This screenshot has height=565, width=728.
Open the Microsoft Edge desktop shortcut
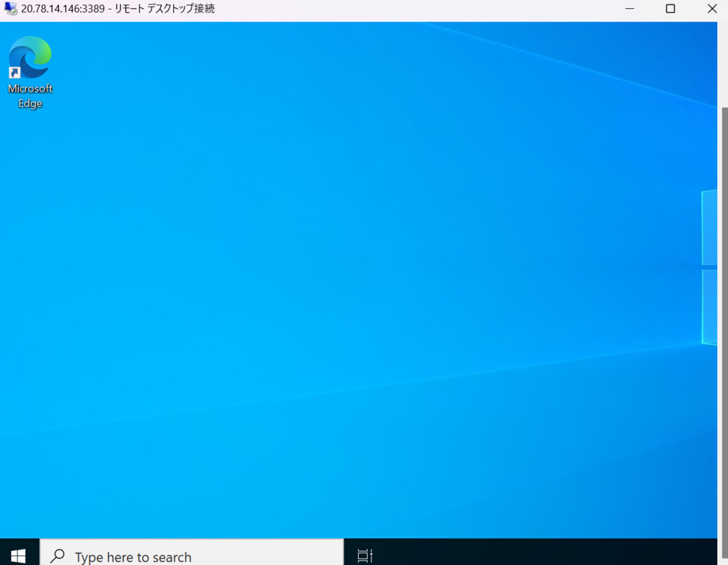30,72
